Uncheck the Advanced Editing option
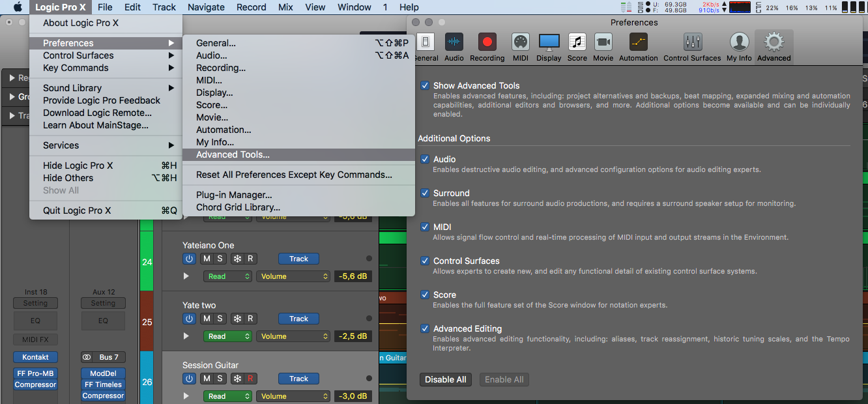 tap(425, 328)
